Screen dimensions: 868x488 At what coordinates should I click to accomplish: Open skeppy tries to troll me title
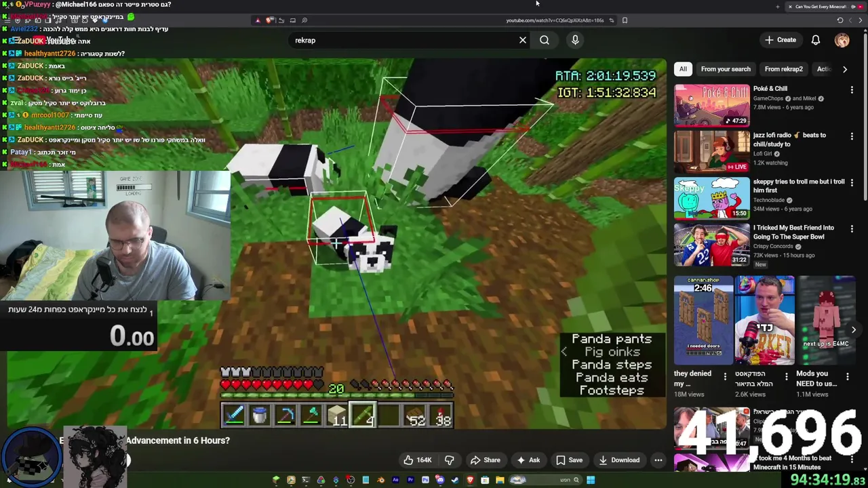coord(799,186)
